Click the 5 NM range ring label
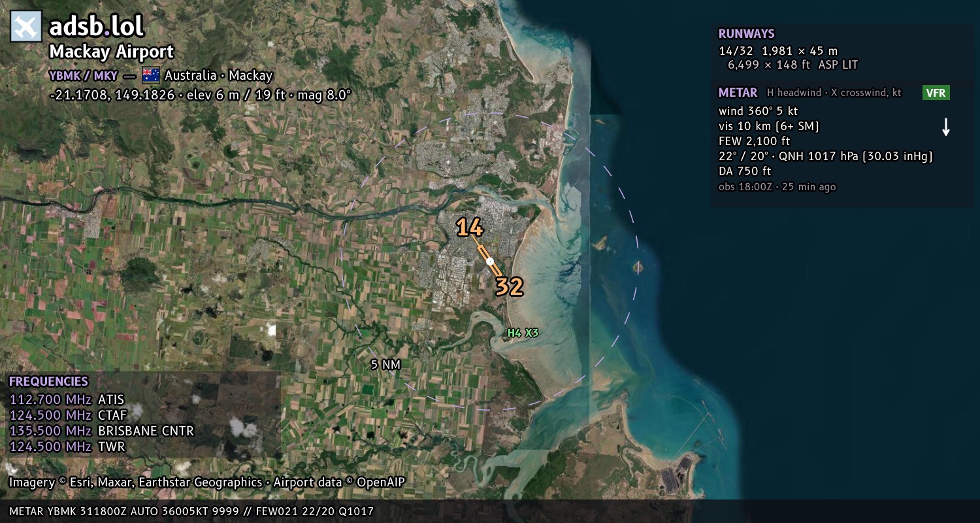This screenshot has height=523, width=980. [x=385, y=365]
